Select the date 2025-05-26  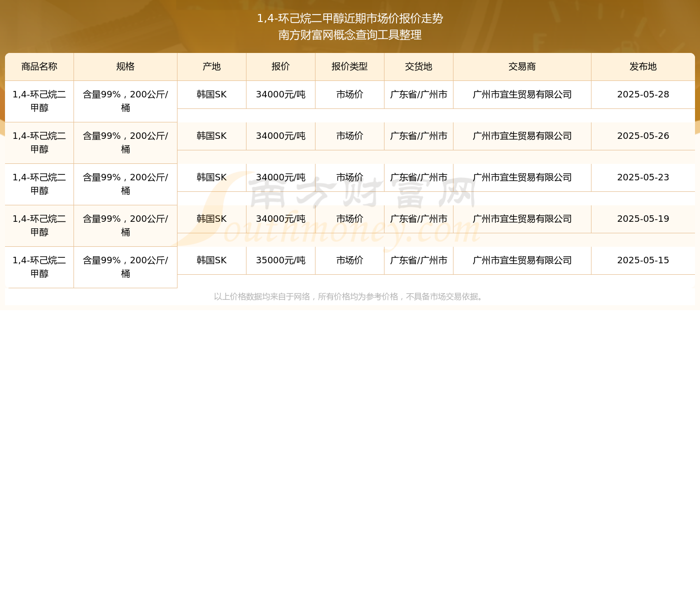coord(643,136)
